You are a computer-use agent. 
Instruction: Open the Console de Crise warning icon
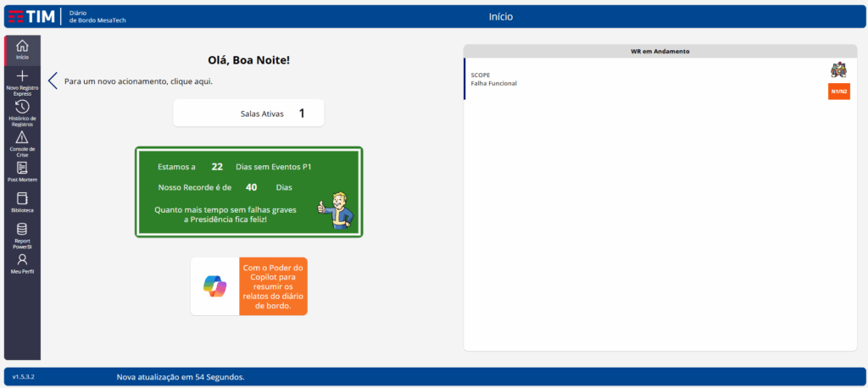[x=22, y=140]
